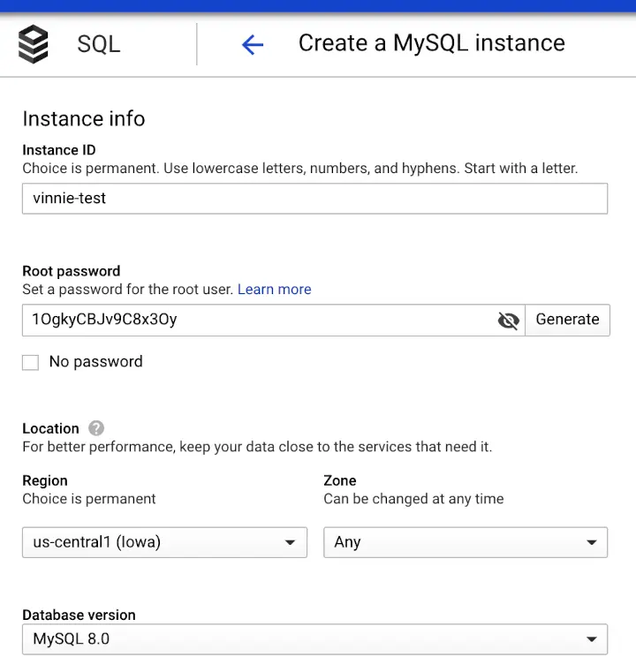636x672 pixels.
Task: Expand the Database version MySQL 8.0 dropdown
Action: pos(314,638)
